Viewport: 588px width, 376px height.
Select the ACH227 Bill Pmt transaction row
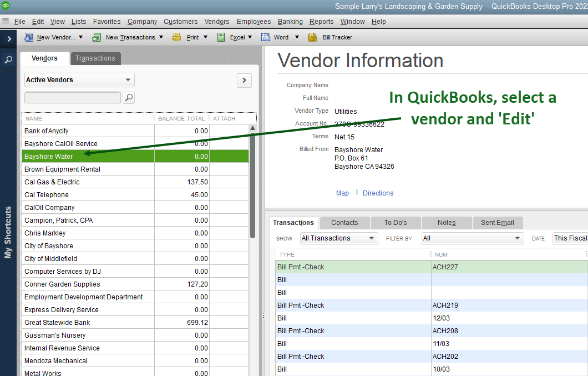(x=431, y=267)
